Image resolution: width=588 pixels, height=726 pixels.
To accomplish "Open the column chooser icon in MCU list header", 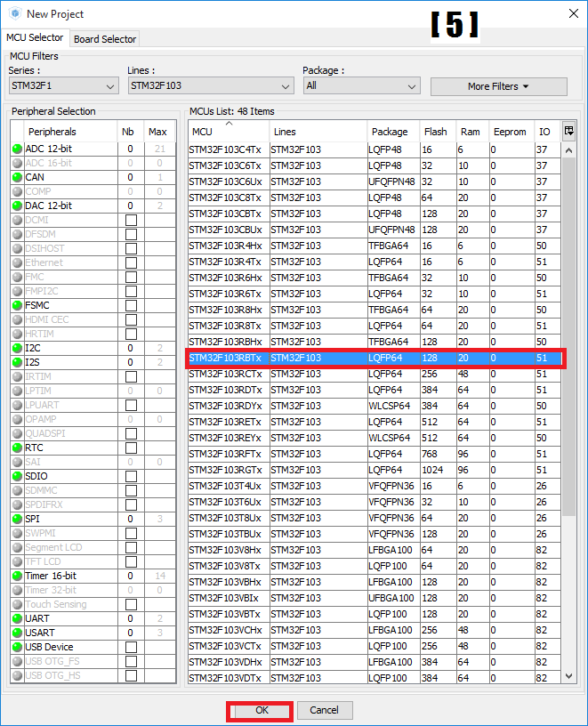I will pyautogui.click(x=569, y=132).
